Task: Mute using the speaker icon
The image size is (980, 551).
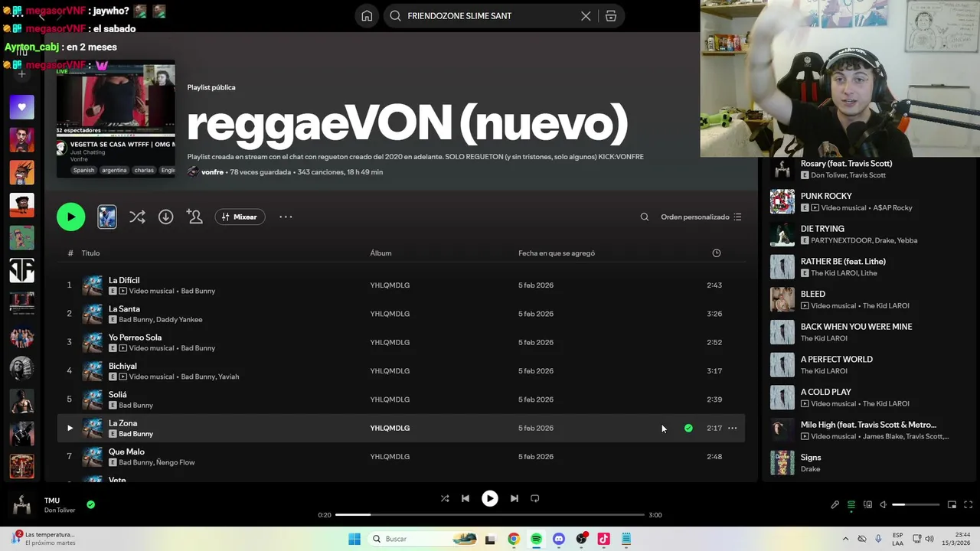Action: [884, 505]
